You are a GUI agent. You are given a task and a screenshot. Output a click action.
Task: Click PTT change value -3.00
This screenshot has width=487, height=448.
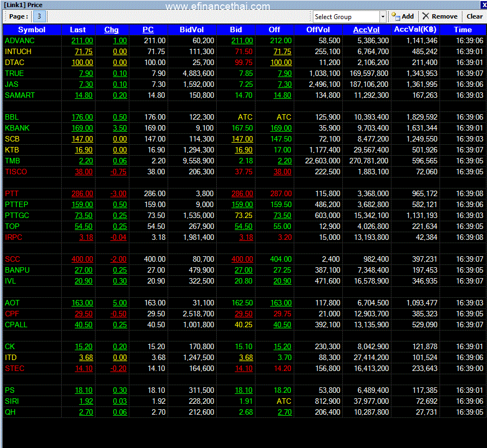(118, 194)
